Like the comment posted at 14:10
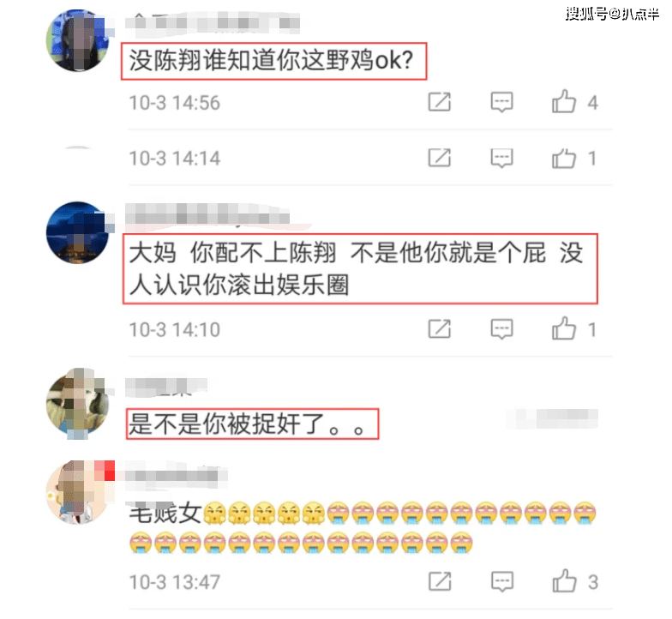Viewport: 672px width, 619px height. point(564,329)
